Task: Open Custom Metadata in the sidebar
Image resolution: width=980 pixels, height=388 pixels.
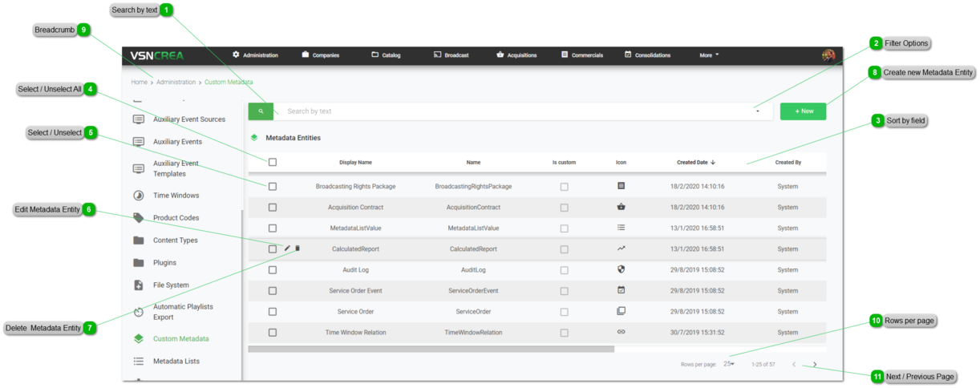Action: [180, 339]
